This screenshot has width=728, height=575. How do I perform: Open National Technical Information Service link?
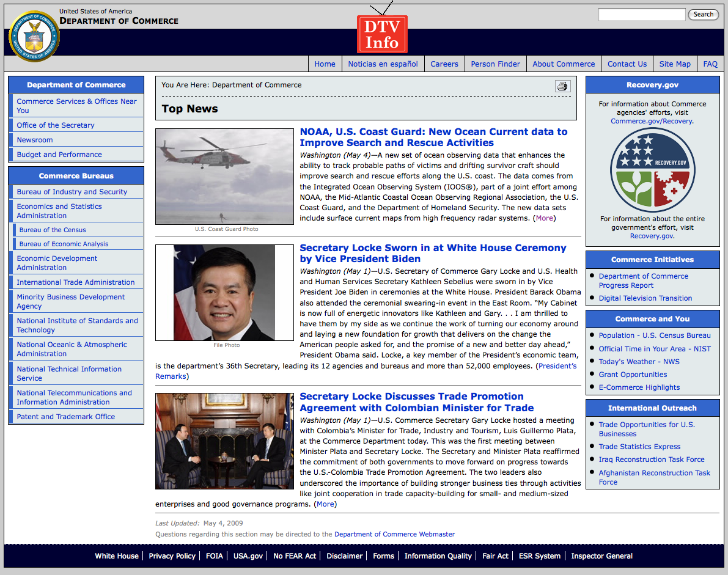pyautogui.click(x=69, y=373)
